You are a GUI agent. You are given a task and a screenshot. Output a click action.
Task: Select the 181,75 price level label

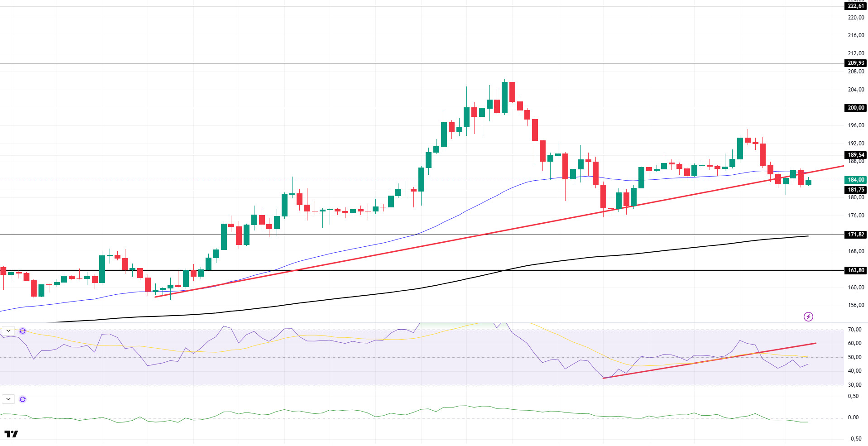click(856, 190)
